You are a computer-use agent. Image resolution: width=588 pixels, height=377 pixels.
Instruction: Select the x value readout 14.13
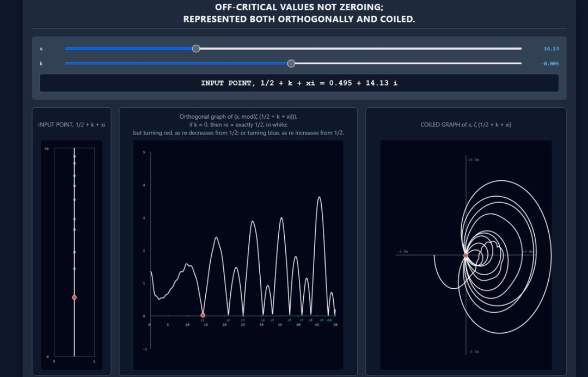coord(551,49)
